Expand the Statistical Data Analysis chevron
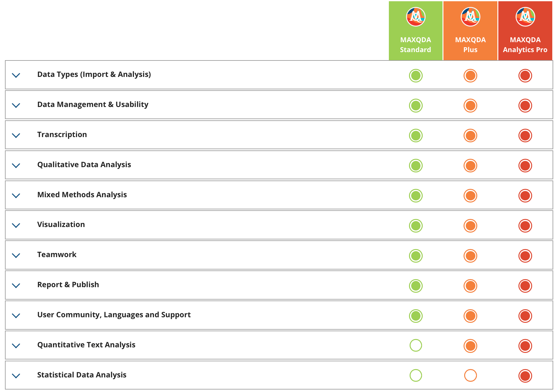The image size is (556, 392). tap(16, 376)
